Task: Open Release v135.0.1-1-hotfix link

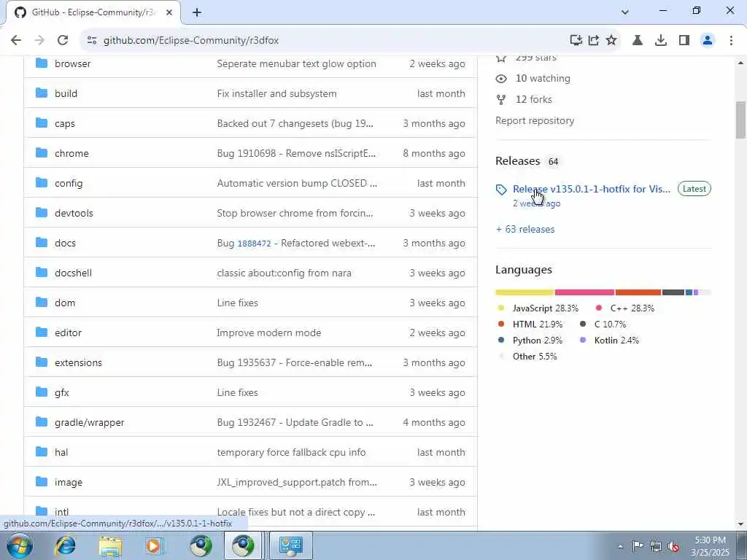Action: [591, 189]
